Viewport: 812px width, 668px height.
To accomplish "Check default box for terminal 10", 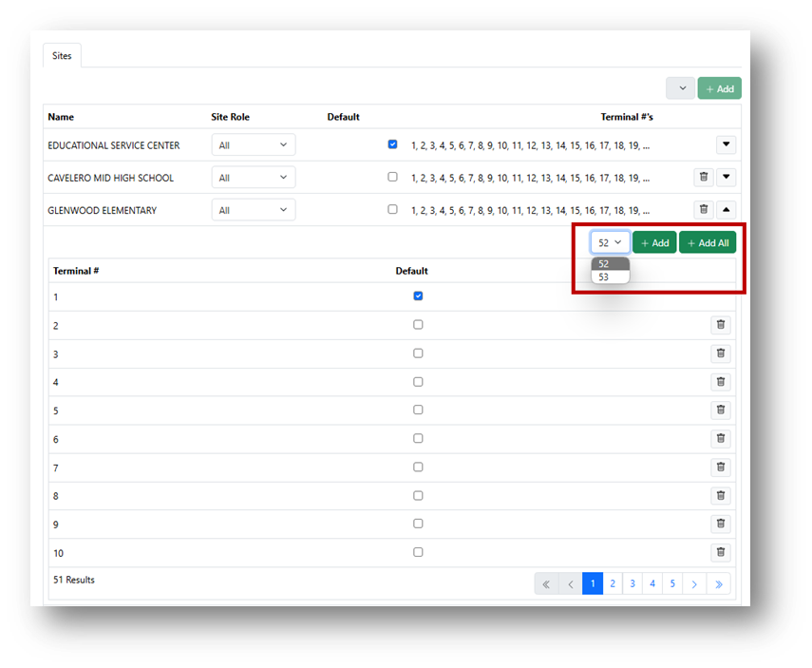I will coord(418,552).
